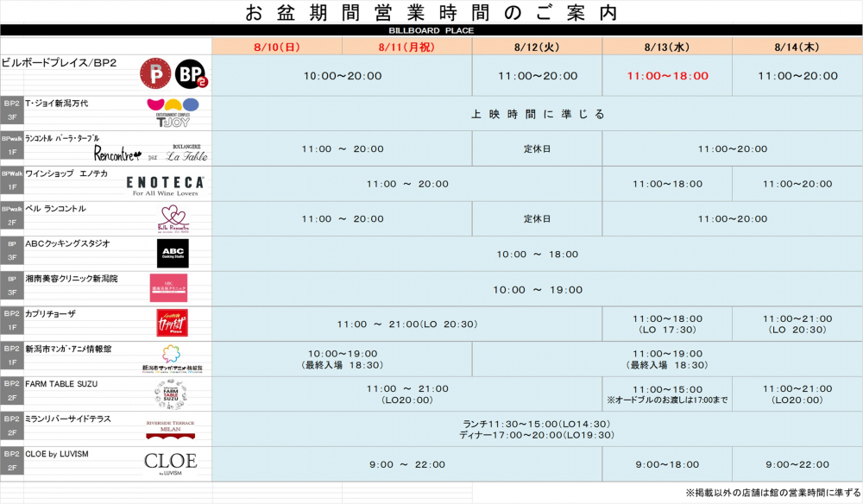Click the La Table boulangerie logo
Image resolution: width=863 pixels, height=504 pixels.
187,154
